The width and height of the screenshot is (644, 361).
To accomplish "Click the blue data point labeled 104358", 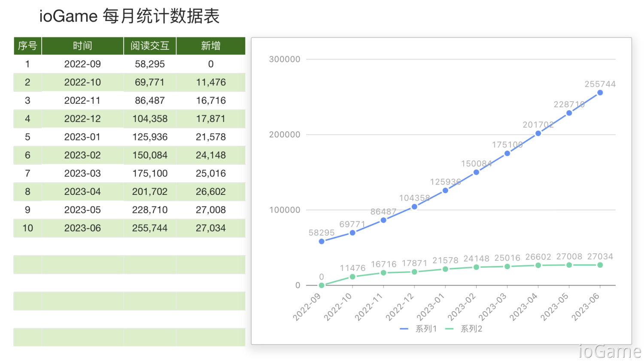I will 414,207.
